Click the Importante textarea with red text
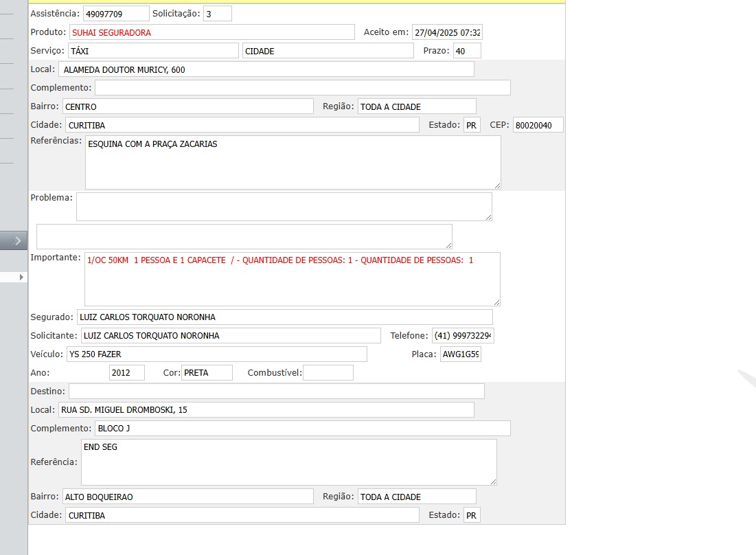The width and height of the screenshot is (756, 555). tap(293, 279)
